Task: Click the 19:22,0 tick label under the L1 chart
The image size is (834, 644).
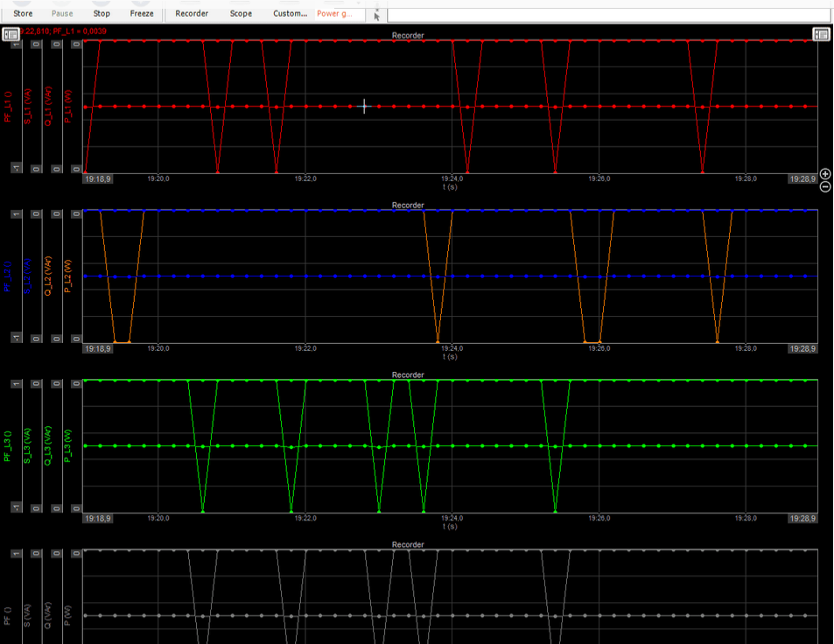Action: coord(305,178)
